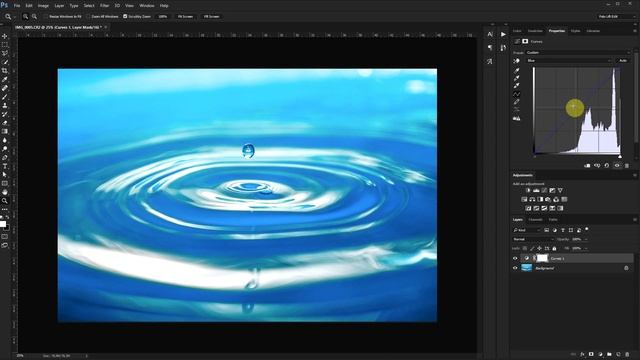Reset curves to adjustment defaults

[x=607, y=165]
